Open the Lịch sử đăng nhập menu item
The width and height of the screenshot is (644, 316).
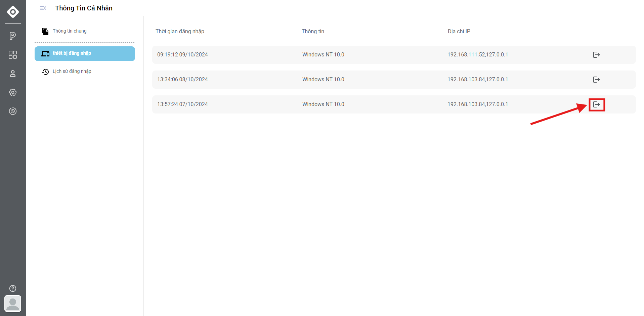click(x=85, y=72)
